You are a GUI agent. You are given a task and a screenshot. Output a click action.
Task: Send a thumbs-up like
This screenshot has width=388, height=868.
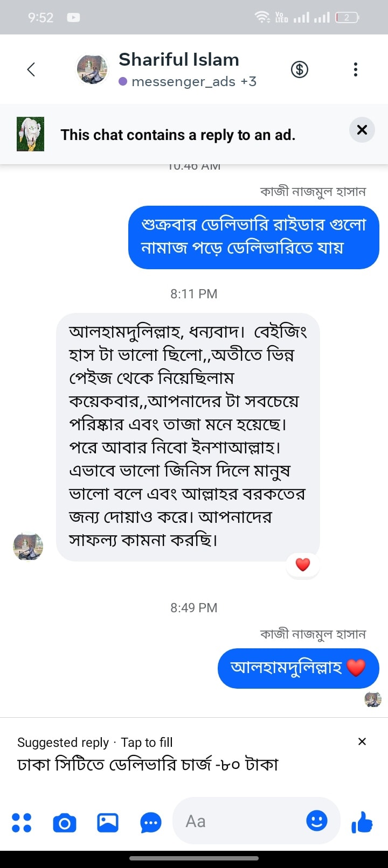(x=362, y=822)
